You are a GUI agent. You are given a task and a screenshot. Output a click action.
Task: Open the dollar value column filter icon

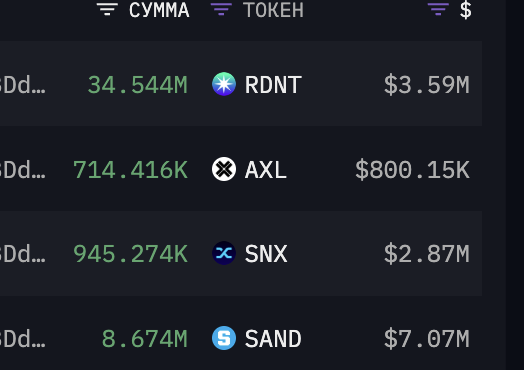pos(438,9)
